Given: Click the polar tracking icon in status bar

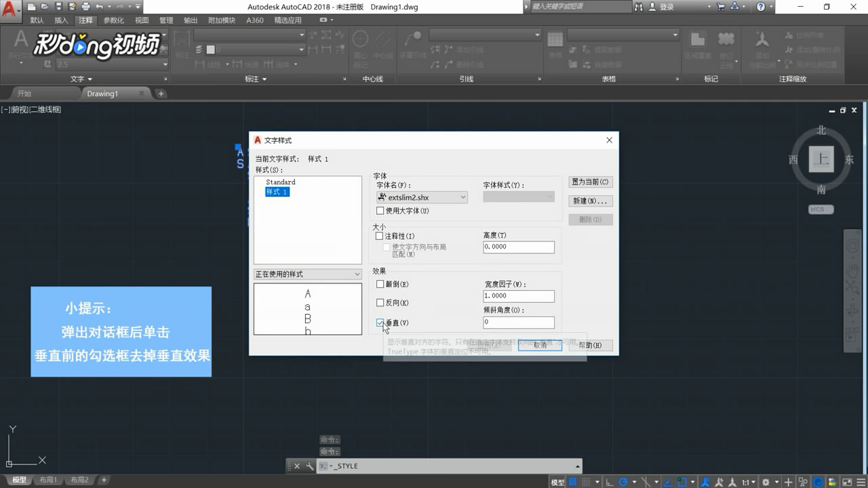Looking at the screenshot, I should tap(624, 482).
